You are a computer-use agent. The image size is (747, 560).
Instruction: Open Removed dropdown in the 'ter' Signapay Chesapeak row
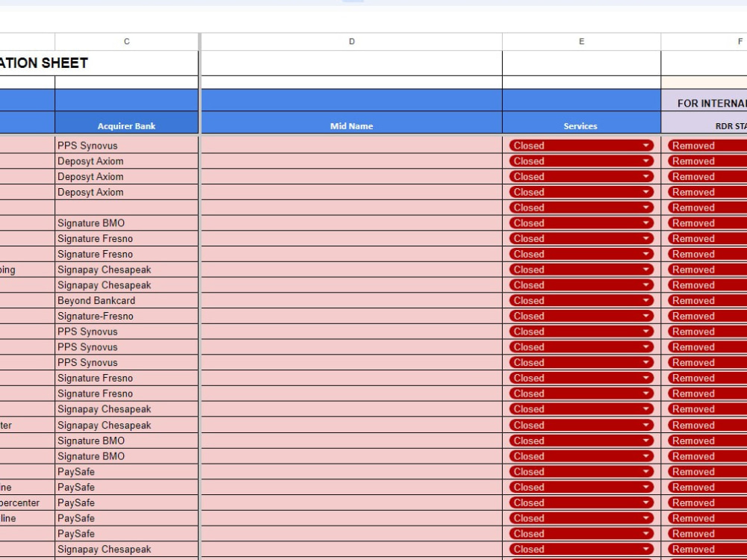[x=707, y=426]
